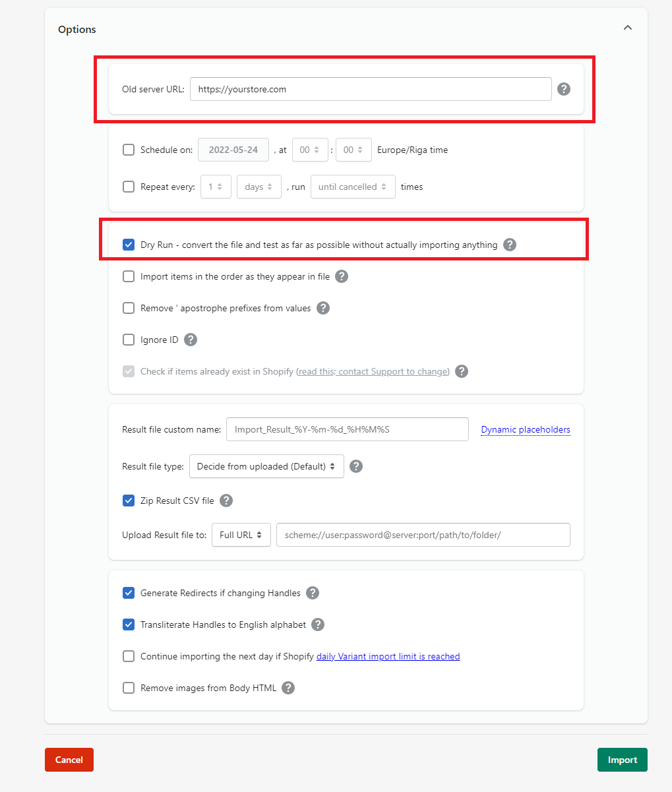Enable the Schedule on checkbox
Screen dimensions: 672x792
[x=129, y=150]
